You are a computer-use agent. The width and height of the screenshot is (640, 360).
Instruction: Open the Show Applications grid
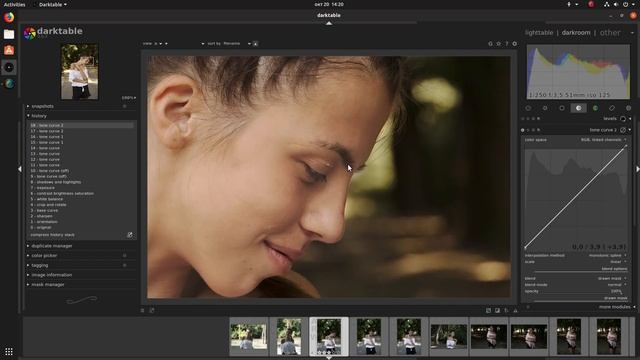[x=9, y=351]
